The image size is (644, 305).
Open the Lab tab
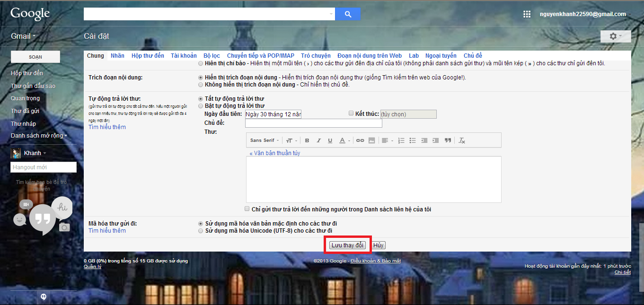[414, 56]
